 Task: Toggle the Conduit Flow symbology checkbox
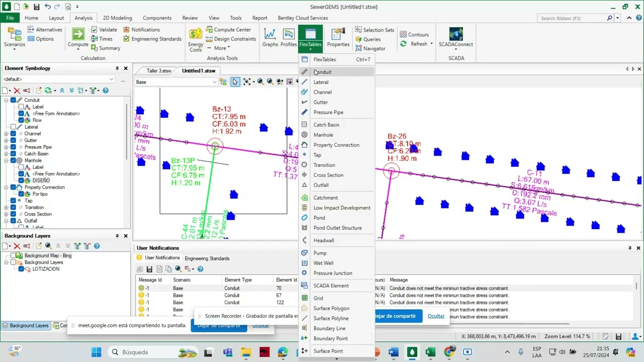tap(21, 120)
